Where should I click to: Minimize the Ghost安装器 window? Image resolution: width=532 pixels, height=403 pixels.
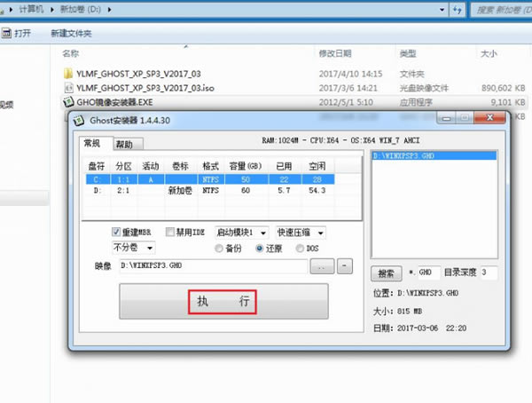coord(446,118)
